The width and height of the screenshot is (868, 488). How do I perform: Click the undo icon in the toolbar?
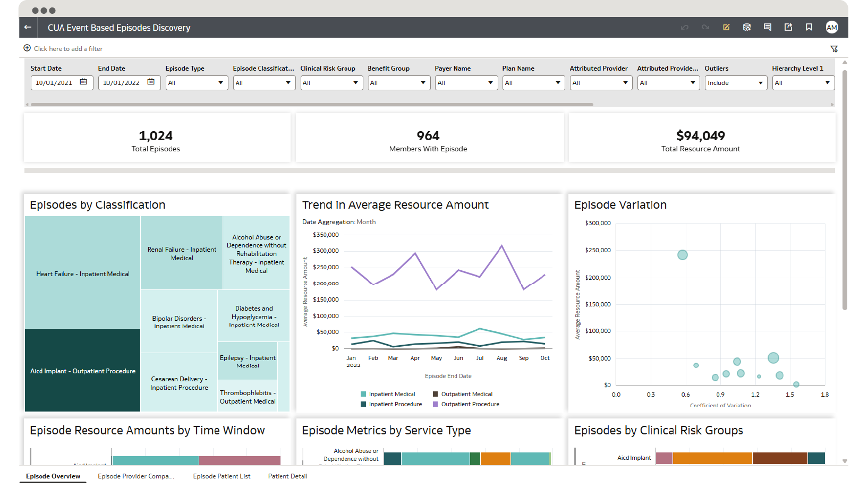(684, 27)
